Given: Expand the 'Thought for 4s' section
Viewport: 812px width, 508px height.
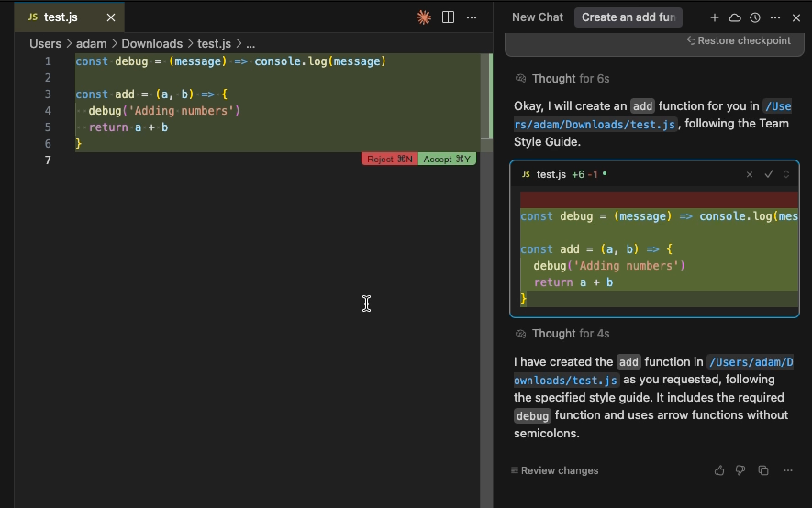Looking at the screenshot, I should pyautogui.click(x=562, y=334).
